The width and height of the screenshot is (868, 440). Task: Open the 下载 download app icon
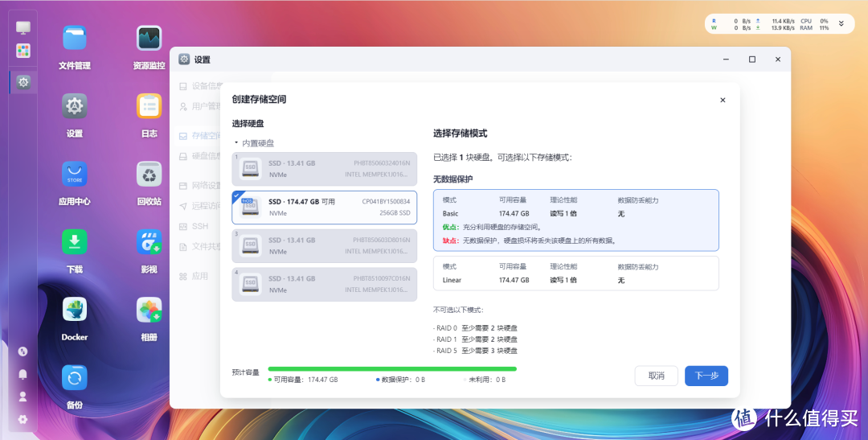point(74,241)
